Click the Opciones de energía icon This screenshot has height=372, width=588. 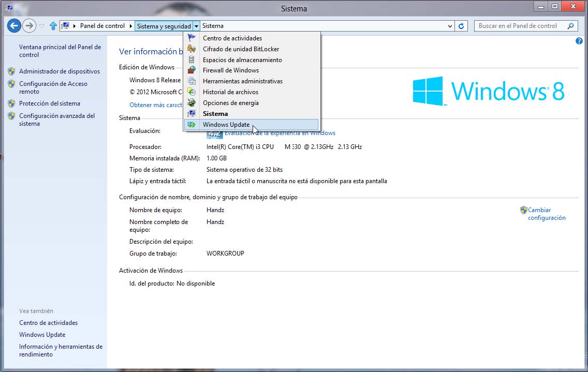[192, 102]
